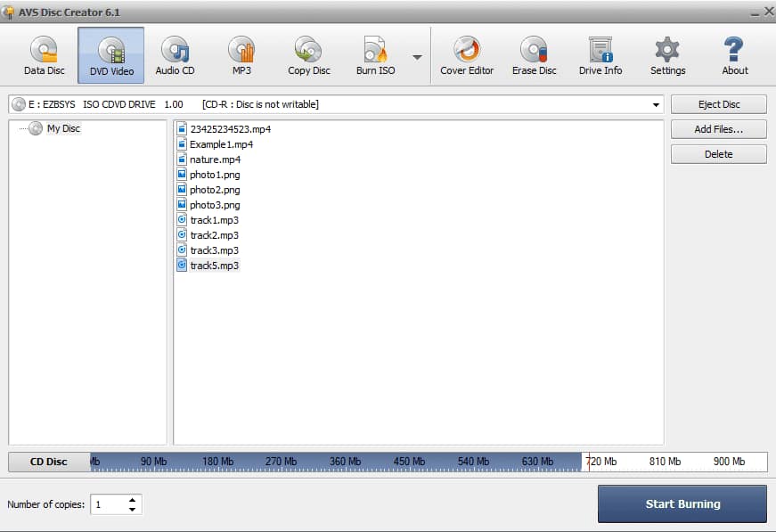Select My Disc in the tree
The width and height of the screenshot is (776, 532).
tap(63, 128)
